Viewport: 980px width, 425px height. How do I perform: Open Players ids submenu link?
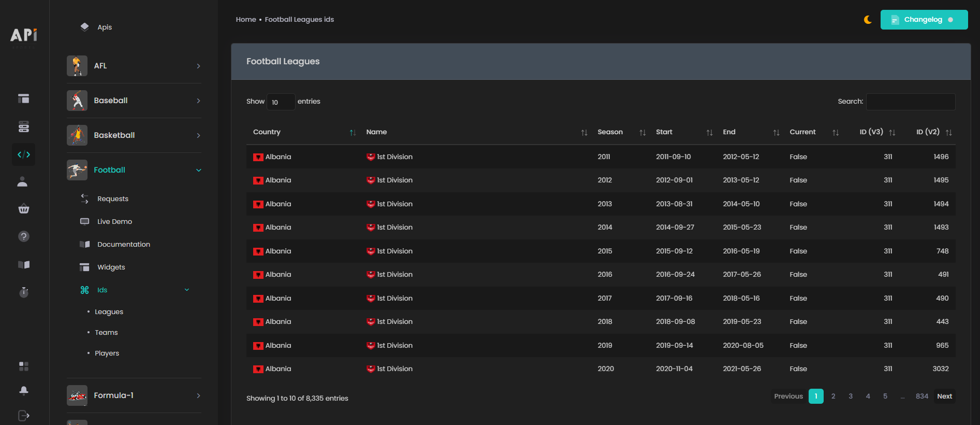(107, 353)
